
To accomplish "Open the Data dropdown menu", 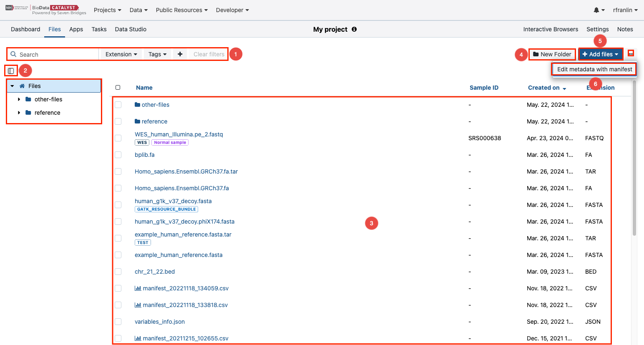I will (138, 10).
